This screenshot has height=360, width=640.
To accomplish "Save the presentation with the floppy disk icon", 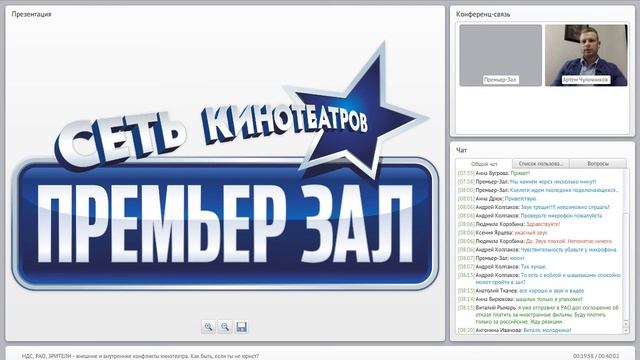I will pos(241,327).
